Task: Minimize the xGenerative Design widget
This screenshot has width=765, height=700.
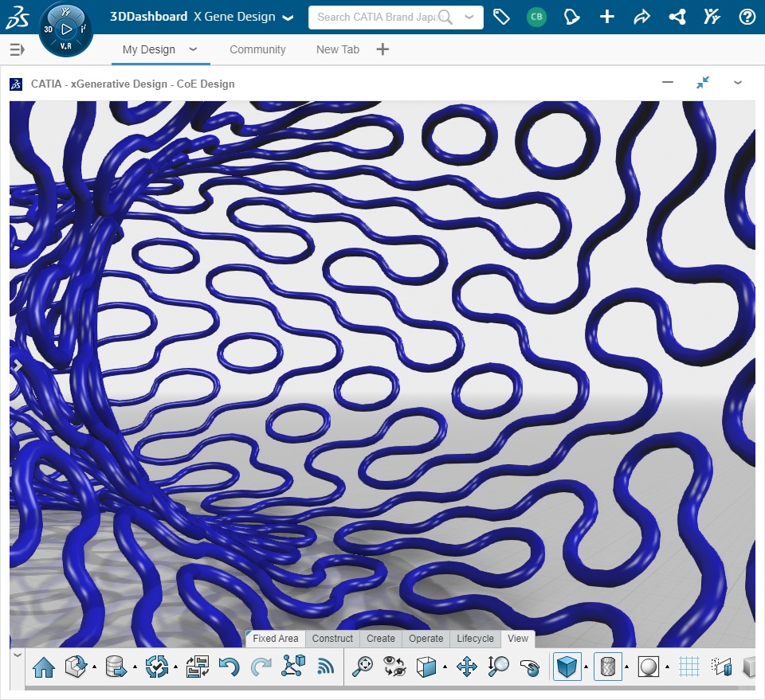Action: coord(668,82)
